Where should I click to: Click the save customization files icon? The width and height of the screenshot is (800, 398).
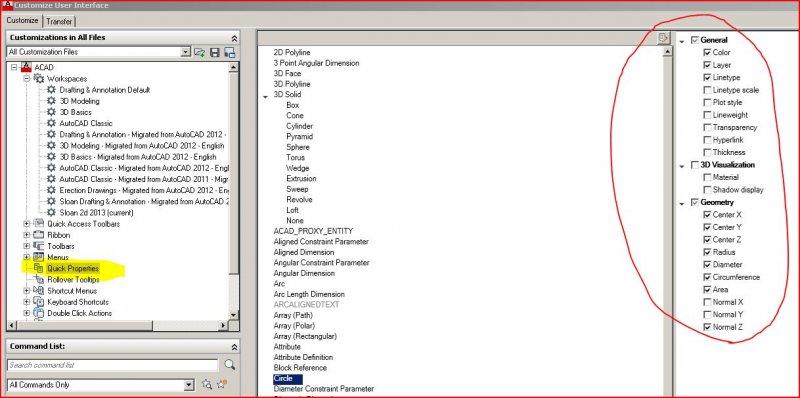point(215,52)
